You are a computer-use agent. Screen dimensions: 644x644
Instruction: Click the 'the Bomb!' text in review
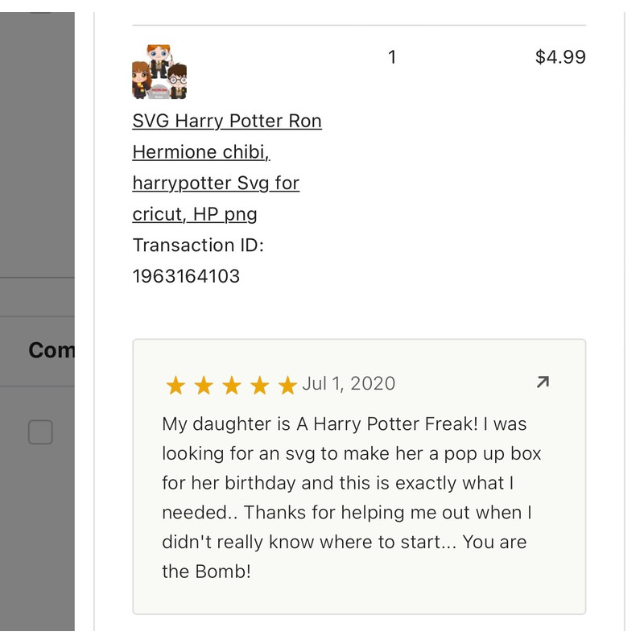(206, 572)
